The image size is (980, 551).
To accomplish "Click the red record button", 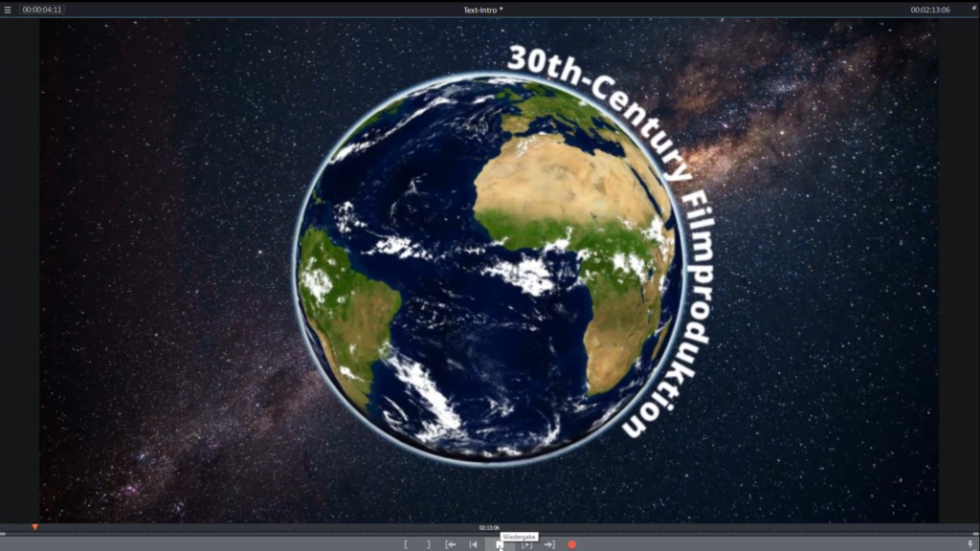I will 572,544.
